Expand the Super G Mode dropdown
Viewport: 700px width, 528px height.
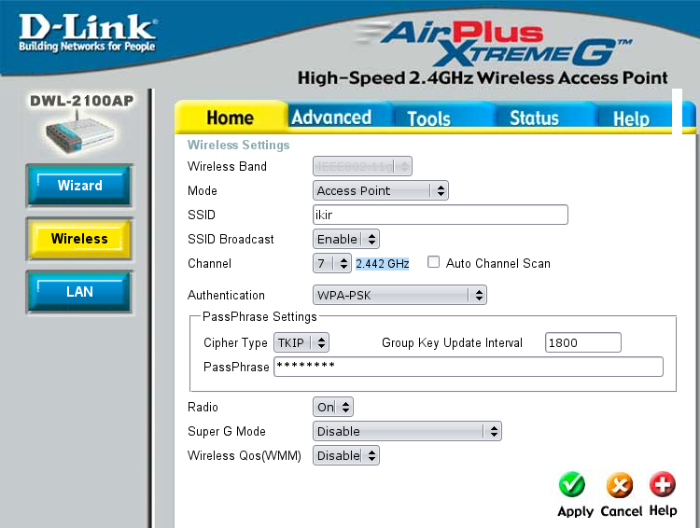click(x=407, y=431)
